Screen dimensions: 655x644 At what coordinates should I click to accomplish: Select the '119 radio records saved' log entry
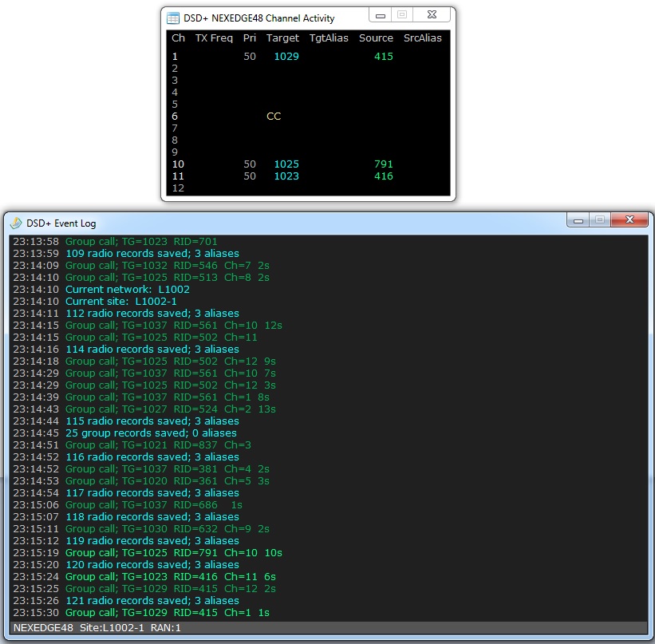point(126,541)
